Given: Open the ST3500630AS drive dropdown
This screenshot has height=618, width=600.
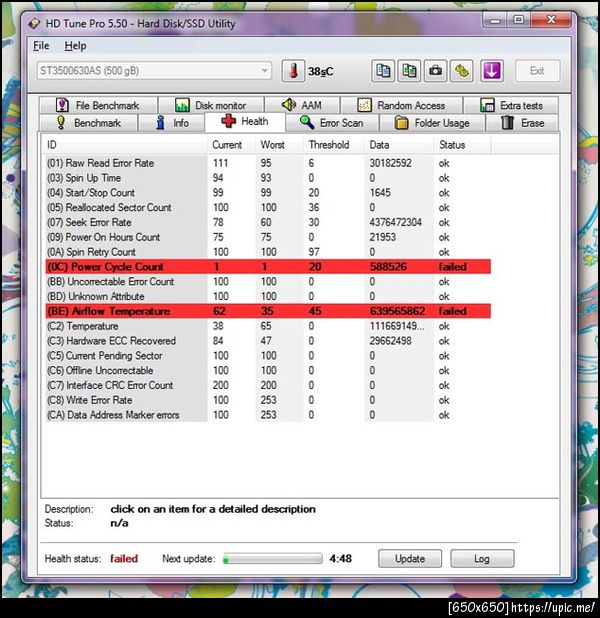Looking at the screenshot, I should tap(154, 71).
